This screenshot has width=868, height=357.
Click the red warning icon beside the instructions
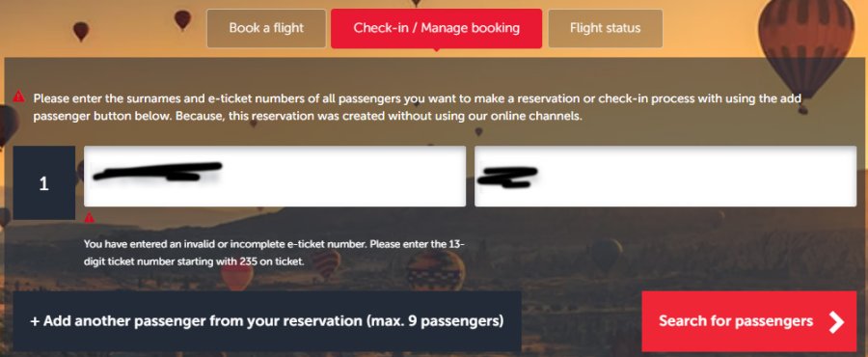[19, 96]
